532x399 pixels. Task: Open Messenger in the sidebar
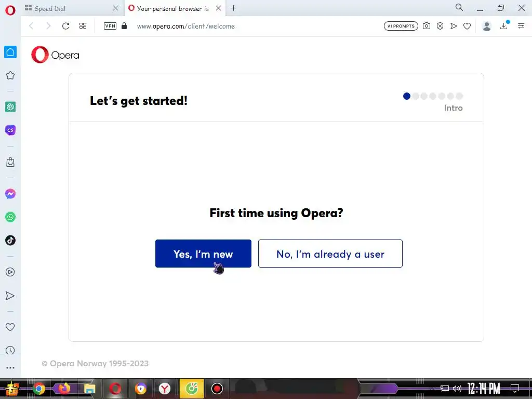10,194
